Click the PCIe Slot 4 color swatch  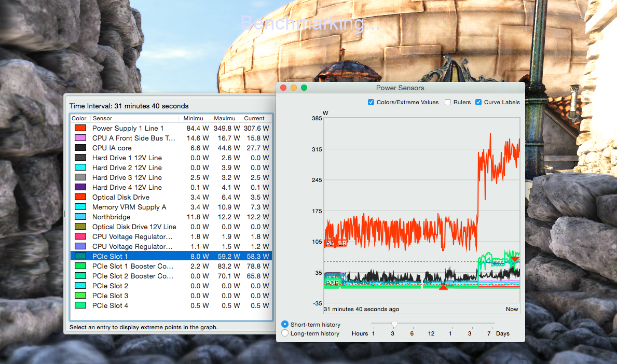80,305
